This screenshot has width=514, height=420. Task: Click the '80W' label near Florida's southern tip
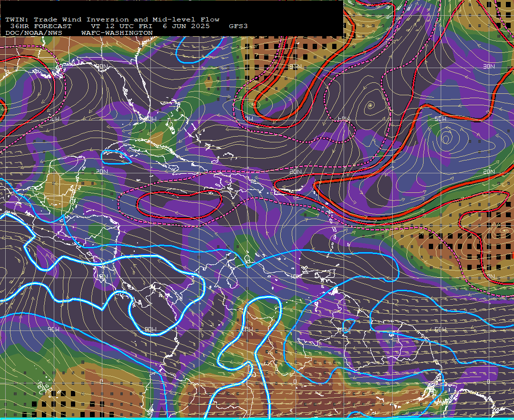coord(150,119)
